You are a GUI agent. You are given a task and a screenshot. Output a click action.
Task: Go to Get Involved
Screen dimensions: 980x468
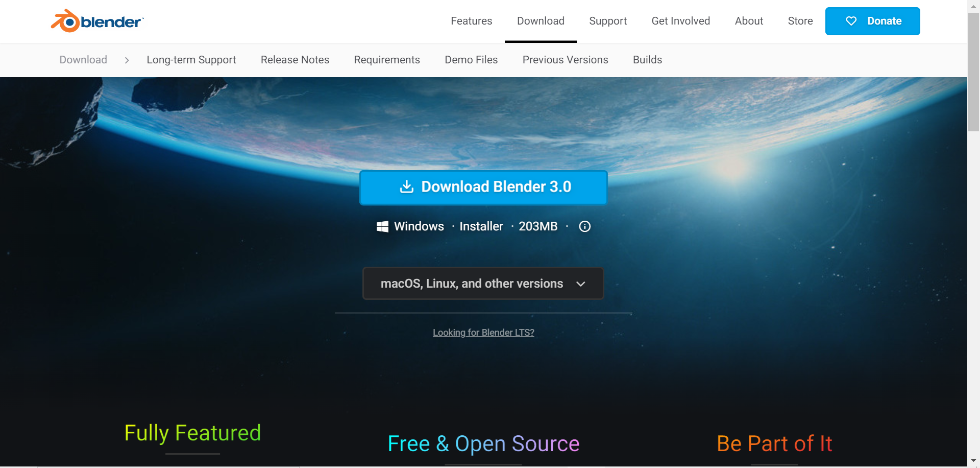point(680,21)
